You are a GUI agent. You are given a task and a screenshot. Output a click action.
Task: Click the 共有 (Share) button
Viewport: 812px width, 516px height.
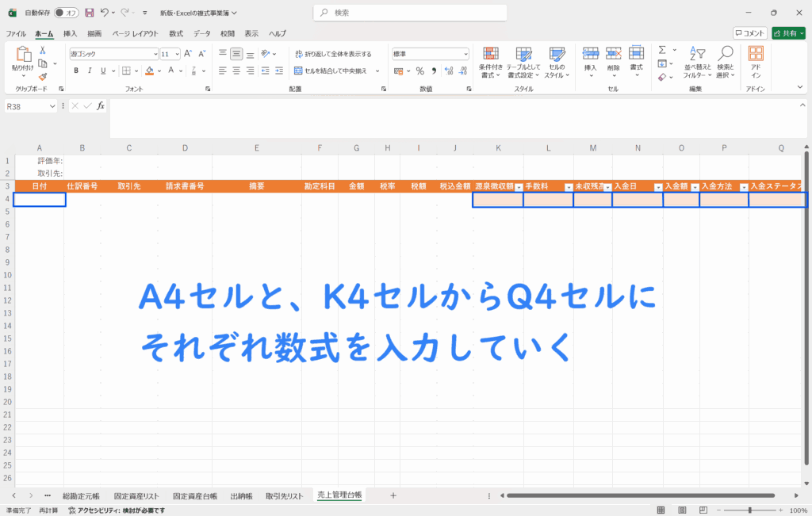point(787,33)
